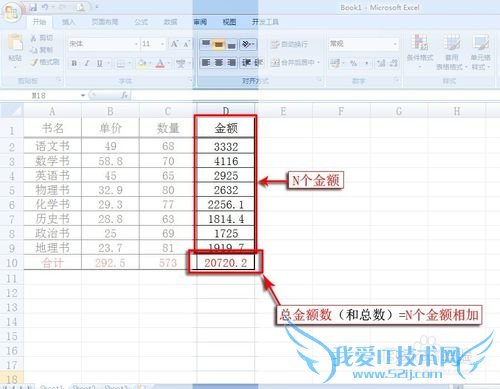Open the Clipboard group dialog launcher

pos(59,80)
